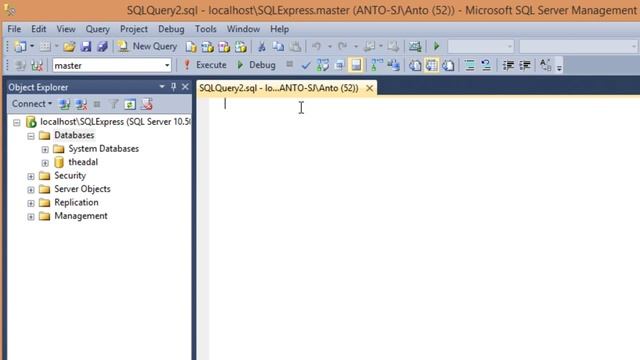Click the Comment Out Selected Lines icon
The width and height of the screenshot is (640, 360).
tap(469, 65)
